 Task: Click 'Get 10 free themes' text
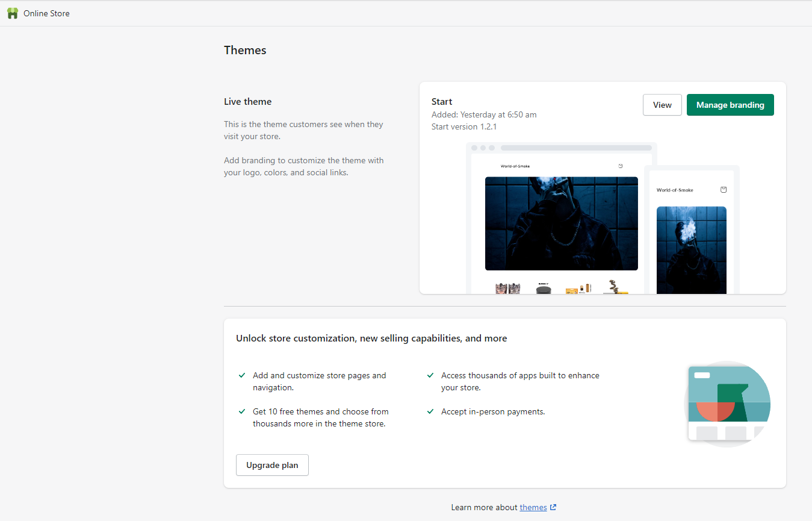pos(321,417)
